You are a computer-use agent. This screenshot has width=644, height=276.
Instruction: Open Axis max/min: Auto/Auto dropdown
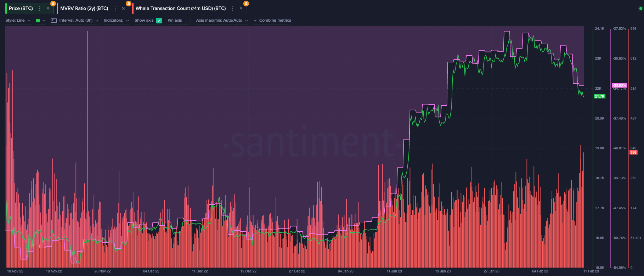(222, 21)
